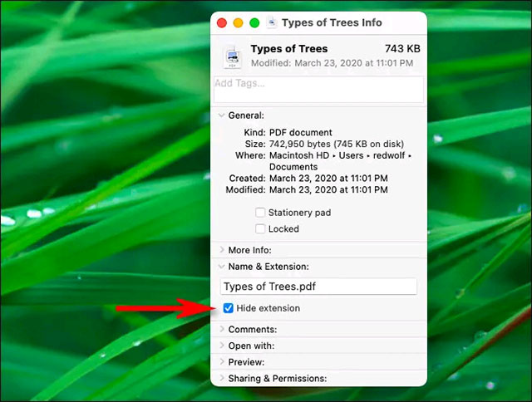Collapse the General section
532x402 pixels.
click(222, 115)
